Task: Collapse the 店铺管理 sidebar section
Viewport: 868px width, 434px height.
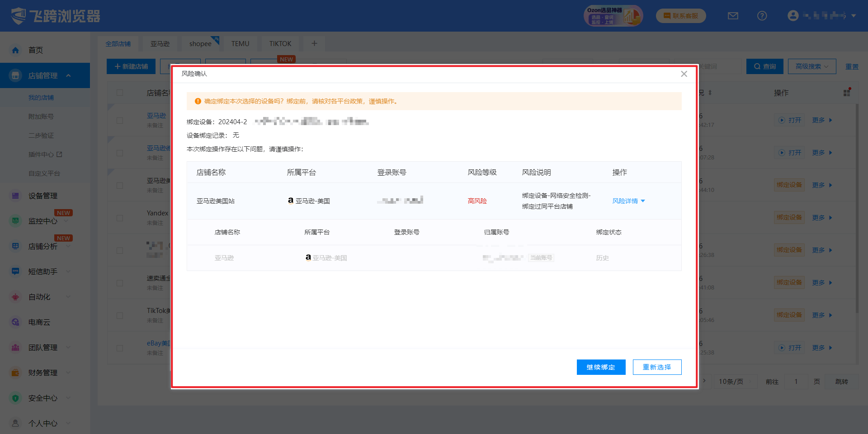Action: (68, 75)
